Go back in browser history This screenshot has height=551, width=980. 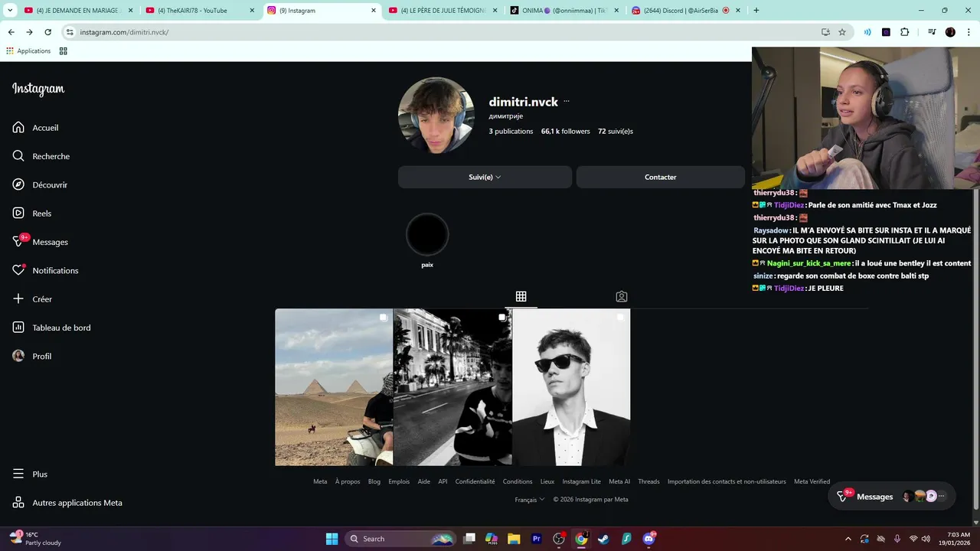(x=11, y=32)
